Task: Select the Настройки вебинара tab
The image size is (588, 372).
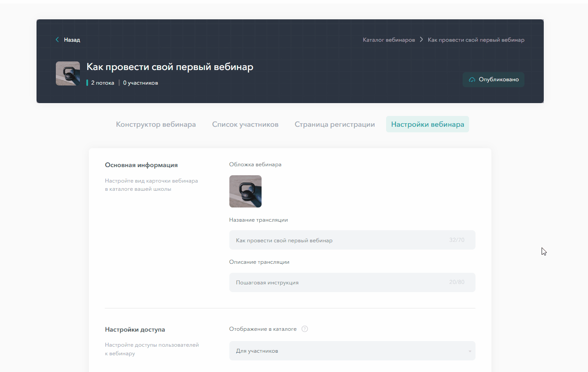Action: pos(427,125)
